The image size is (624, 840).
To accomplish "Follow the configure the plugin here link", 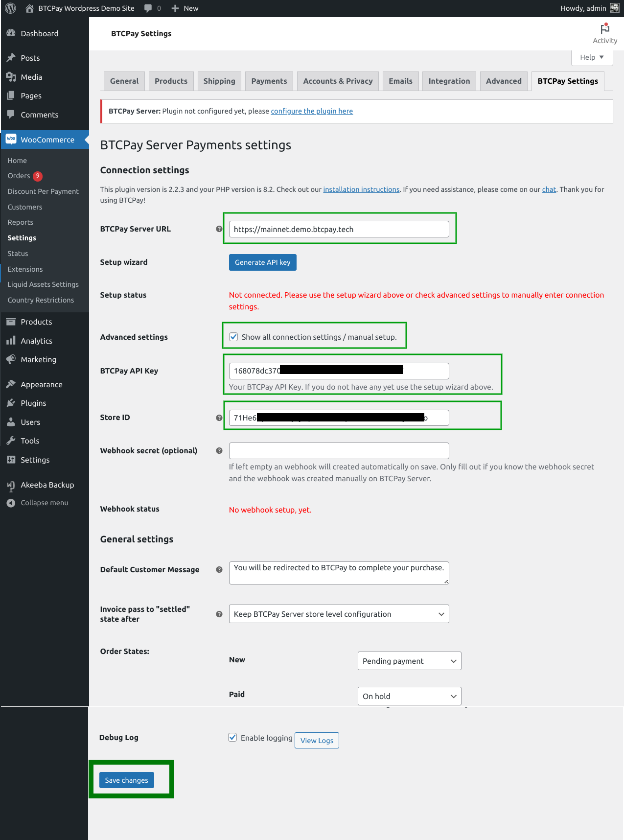I will (312, 111).
